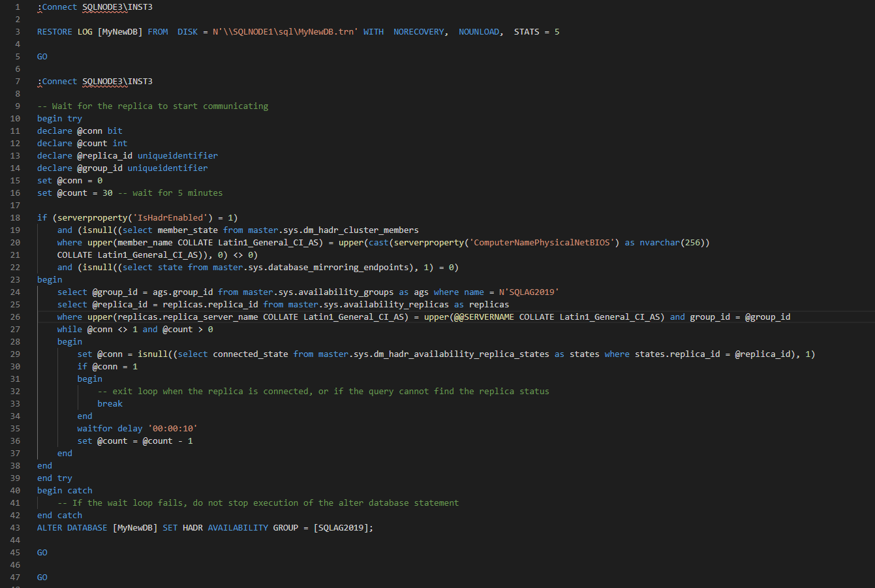This screenshot has height=588, width=875.
Task: Click the 'wait for 5 minutes' comment
Action: [170, 193]
